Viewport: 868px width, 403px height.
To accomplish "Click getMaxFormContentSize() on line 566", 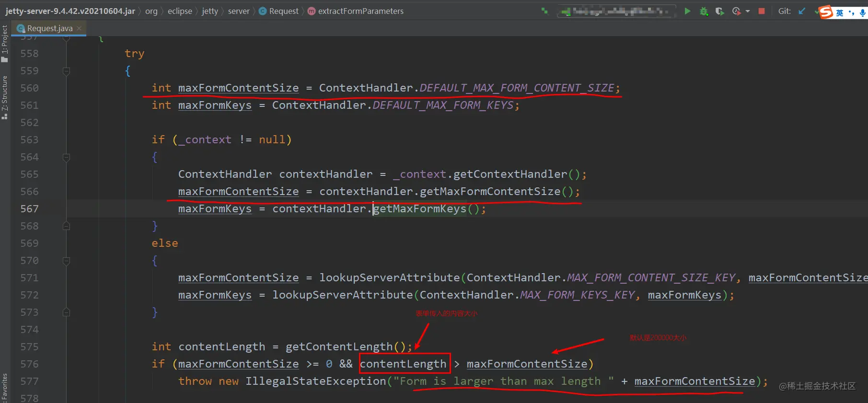I will [497, 192].
